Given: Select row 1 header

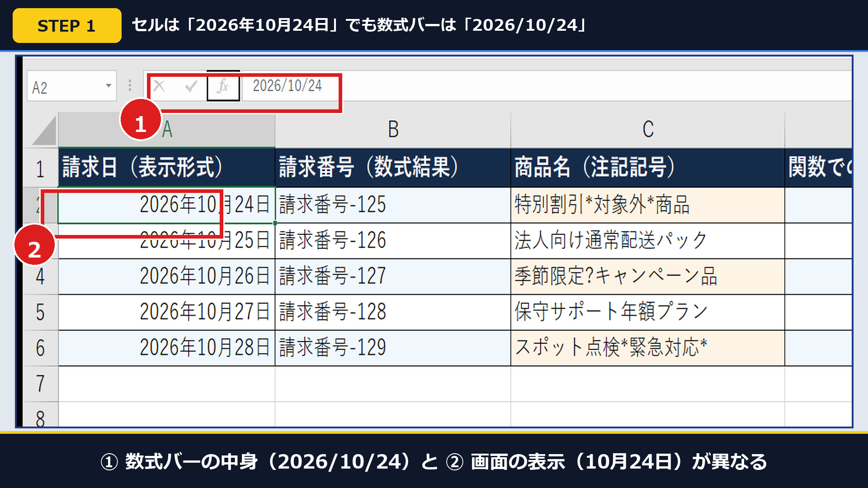Looking at the screenshot, I should pos(40,168).
